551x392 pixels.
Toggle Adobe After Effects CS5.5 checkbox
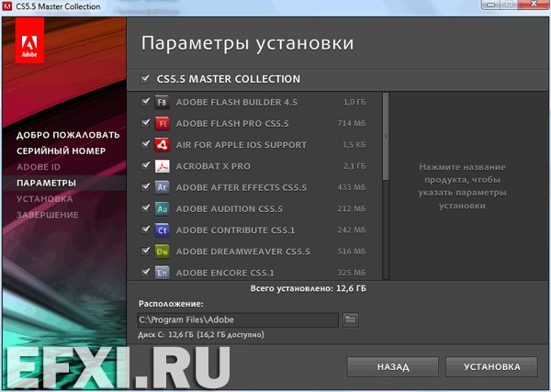coord(145,187)
